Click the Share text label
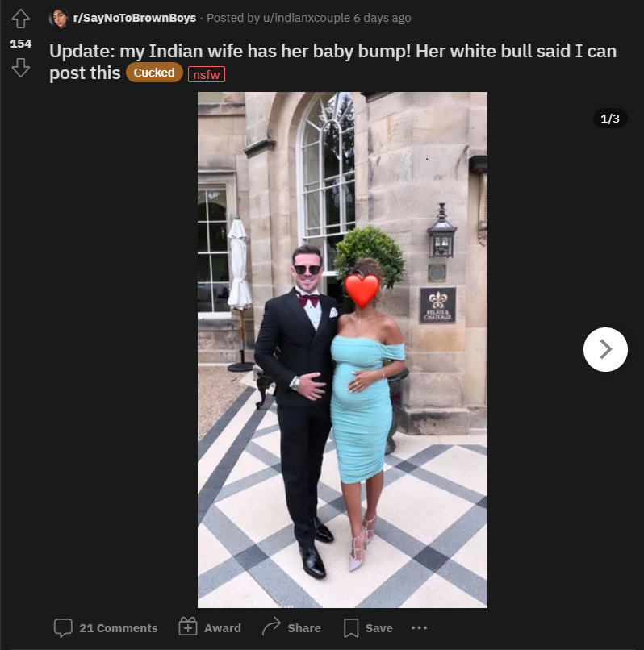Screen dimensions: 644x650 click(304, 628)
